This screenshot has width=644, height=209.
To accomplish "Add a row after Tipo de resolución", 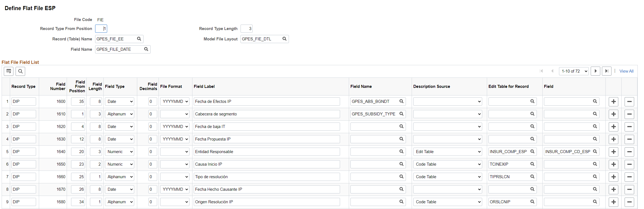I will [x=613, y=177].
